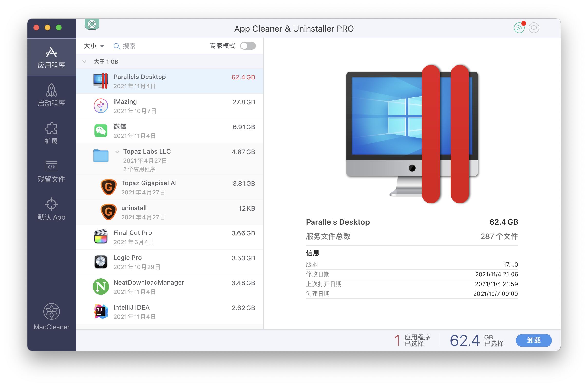Screen dimensions: 588x387
Task: Enable 专家模式 using the switch
Action: (248, 46)
